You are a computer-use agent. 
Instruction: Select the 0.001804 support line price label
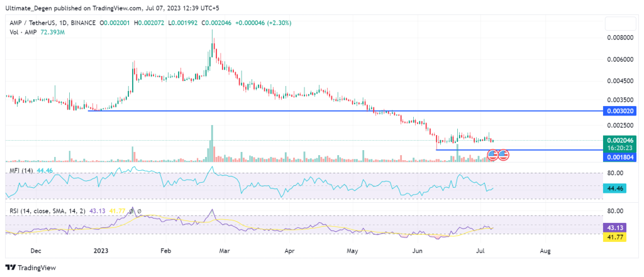pyautogui.click(x=619, y=157)
